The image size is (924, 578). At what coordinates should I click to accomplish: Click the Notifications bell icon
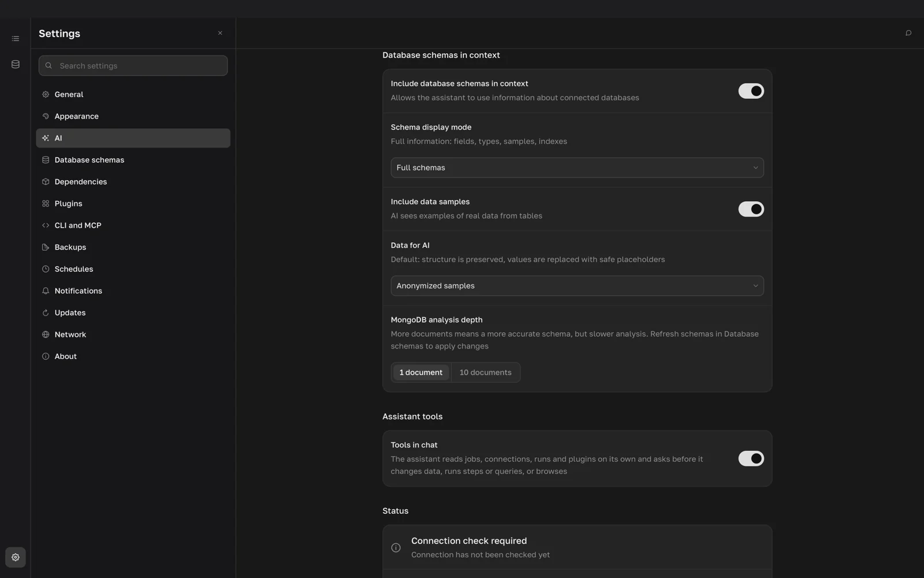46,291
